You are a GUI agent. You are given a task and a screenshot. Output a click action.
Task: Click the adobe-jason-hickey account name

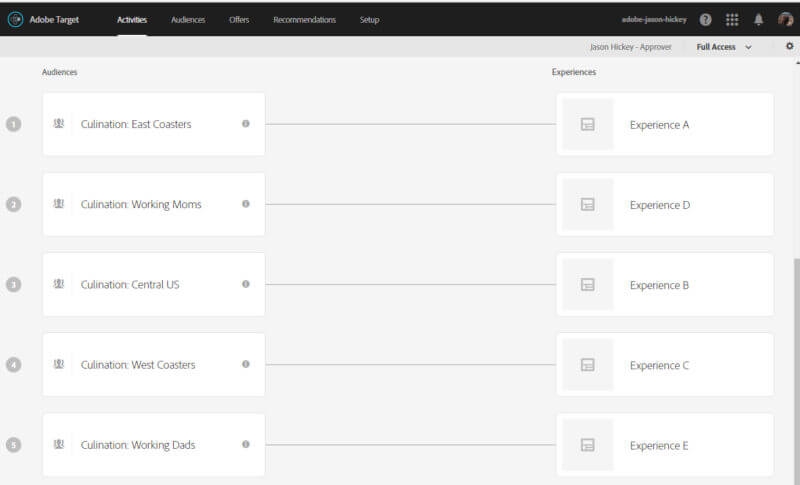[654, 19]
